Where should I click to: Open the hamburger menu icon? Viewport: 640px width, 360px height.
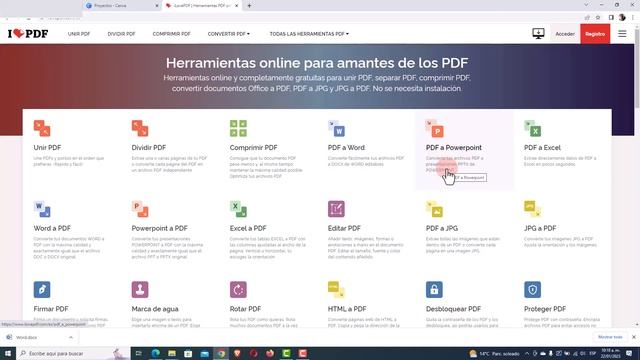(622, 33)
